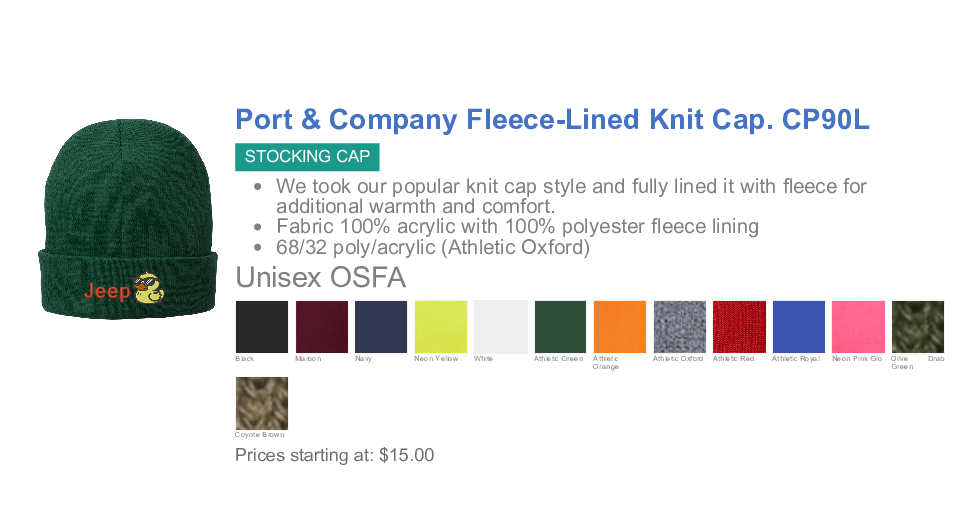Pick the Athletic Orange swatch
This screenshot has width=961, height=505.
[620, 327]
